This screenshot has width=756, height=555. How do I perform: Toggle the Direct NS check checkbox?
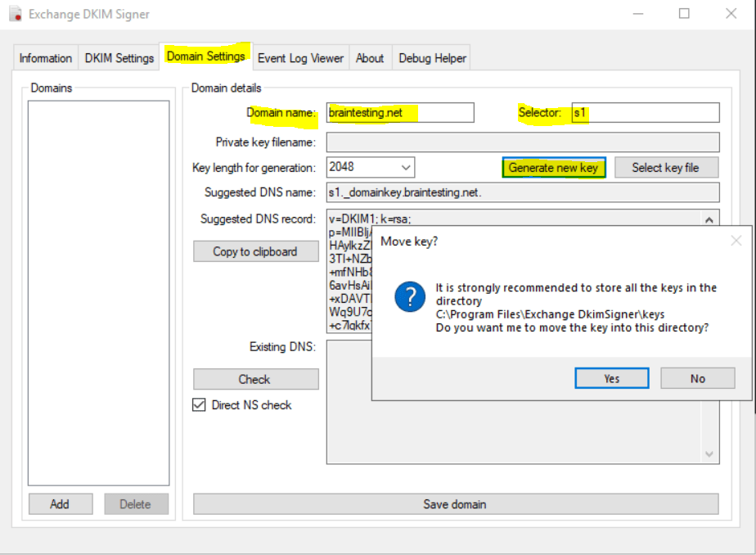(x=199, y=404)
